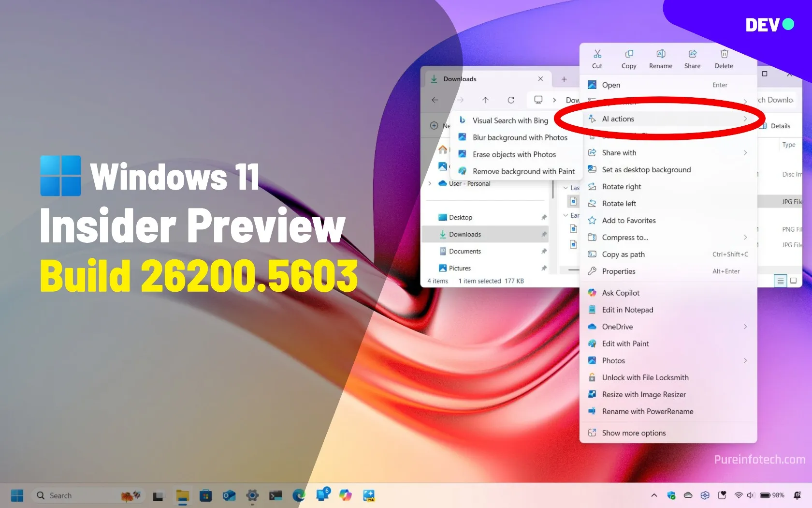Choose Erase objects with Photos
This screenshot has width=812, height=508.
tap(517, 154)
